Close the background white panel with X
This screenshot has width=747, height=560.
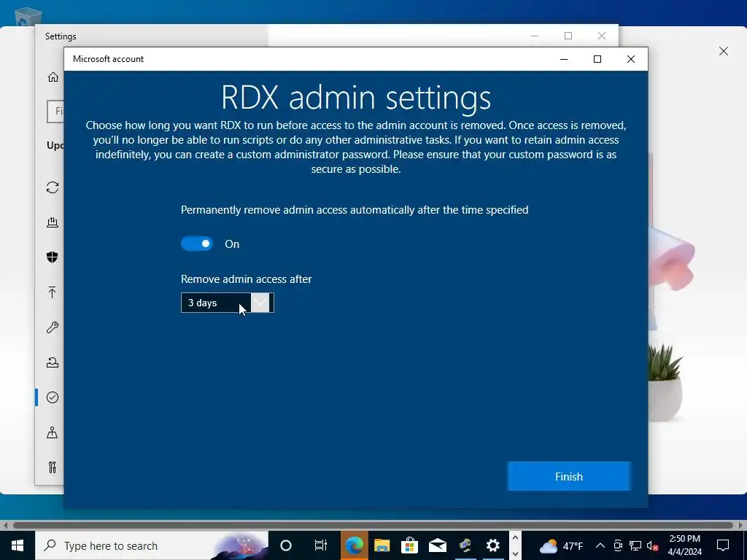723,51
